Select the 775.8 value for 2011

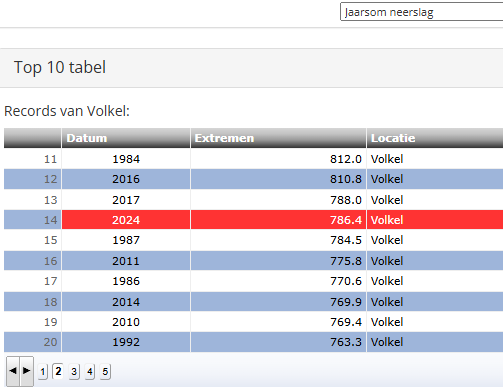click(x=346, y=261)
